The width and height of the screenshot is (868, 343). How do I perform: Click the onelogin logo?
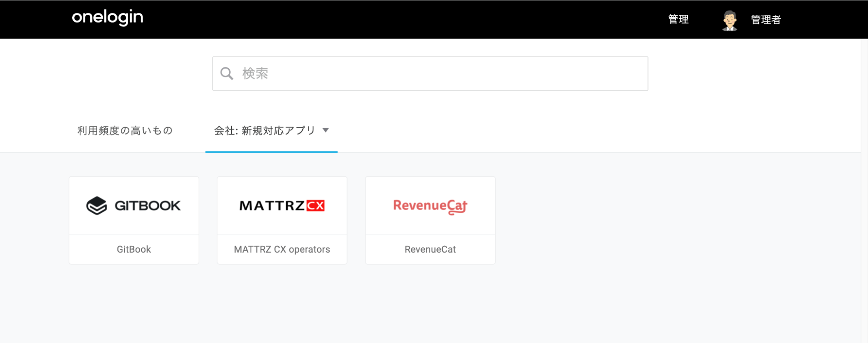pyautogui.click(x=107, y=17)
